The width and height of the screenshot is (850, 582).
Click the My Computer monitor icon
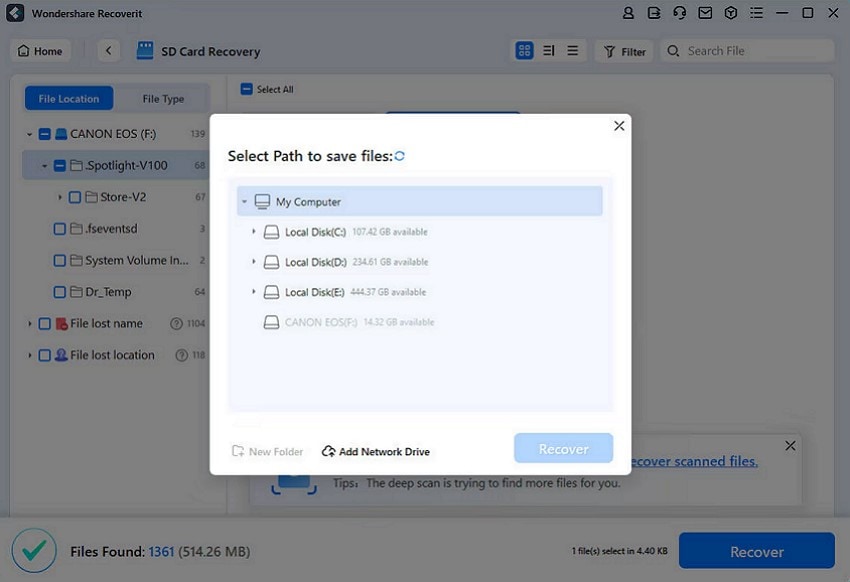coord(262,202)
